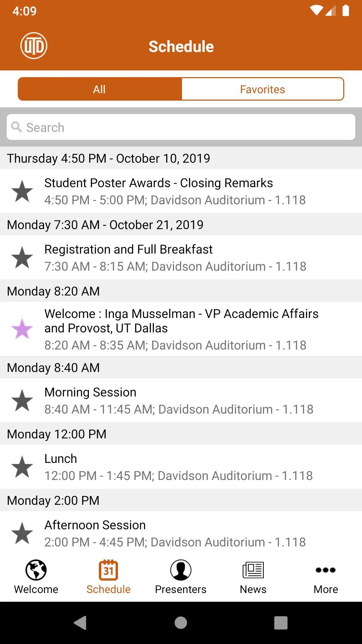Switch to the Favorites tab
Viewport: 362px width, 644px height.
click(262, 89)
